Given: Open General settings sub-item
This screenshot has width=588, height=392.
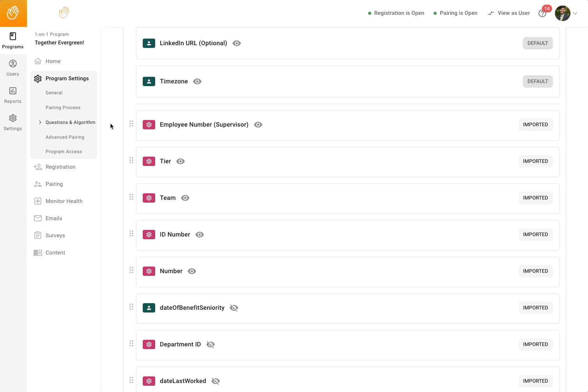Looking at the screenshot, I should coord(54,93).
